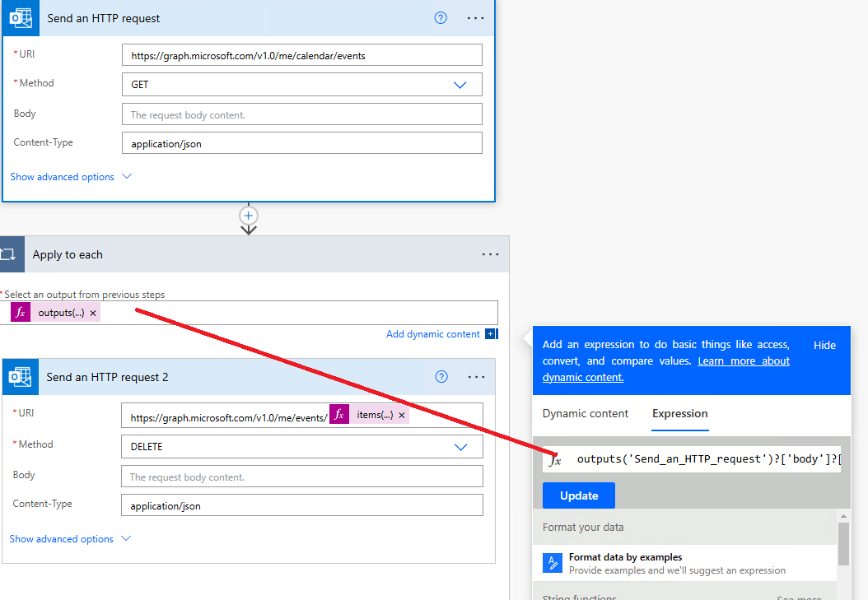Click the Apply to each loop icon
This screenshot has width=868, height=600.
tap(12, 254)
